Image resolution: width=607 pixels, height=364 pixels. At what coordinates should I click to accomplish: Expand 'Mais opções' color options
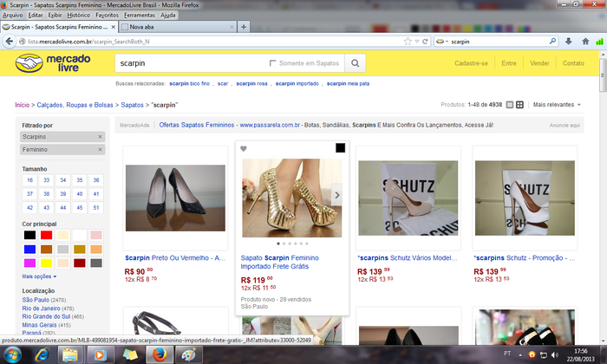coord(39,276)
